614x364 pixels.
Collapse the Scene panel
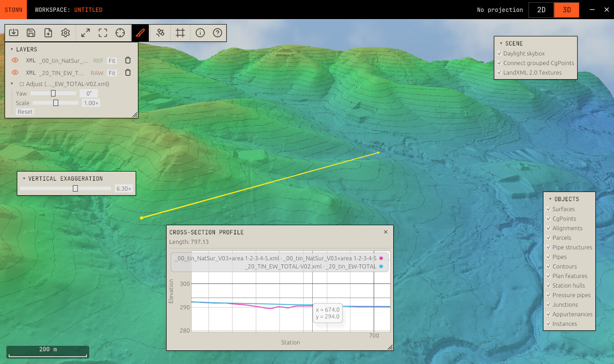501,44
